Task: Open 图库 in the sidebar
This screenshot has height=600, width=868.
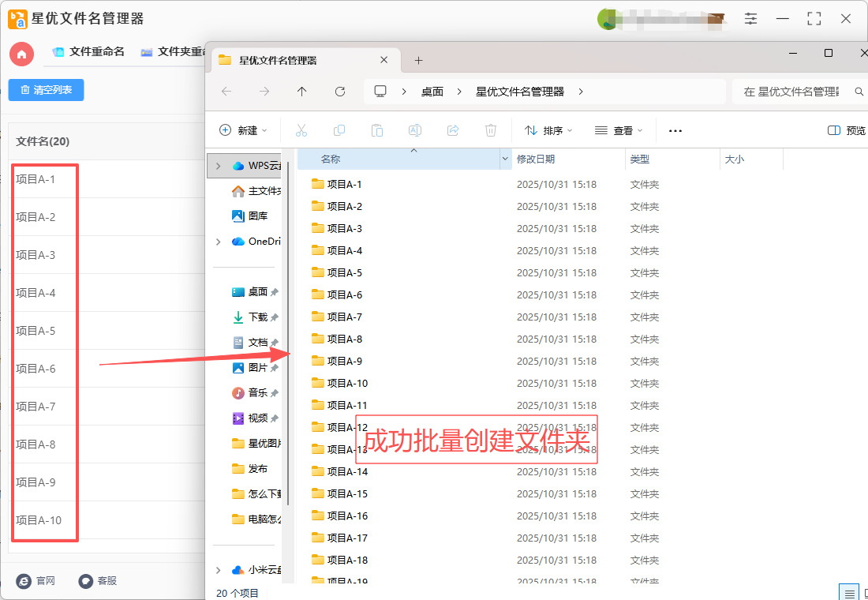Action: [250, 216]
